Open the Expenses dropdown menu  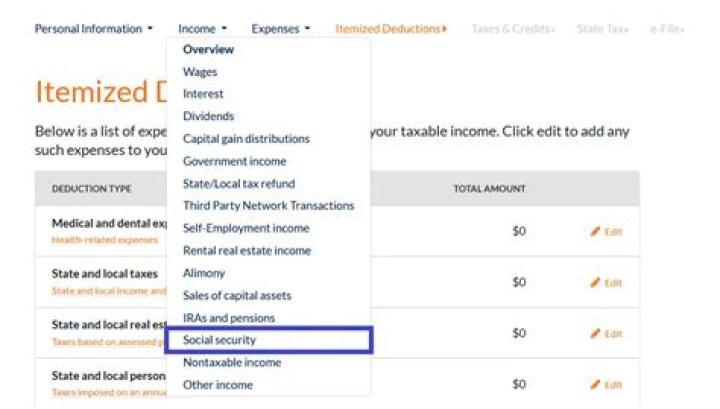280,29
